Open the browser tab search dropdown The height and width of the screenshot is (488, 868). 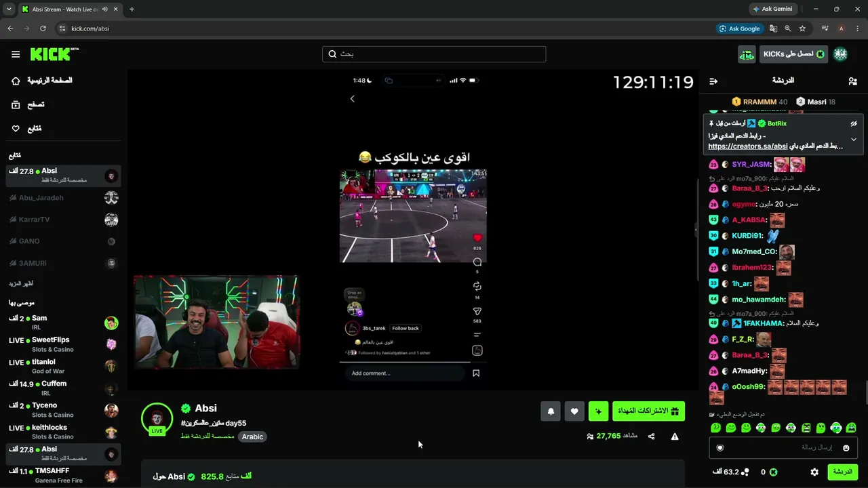point(9,9)
